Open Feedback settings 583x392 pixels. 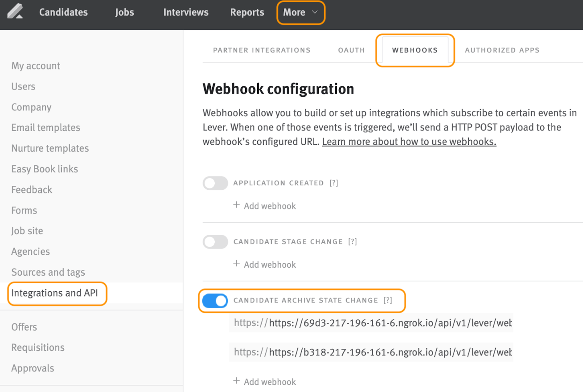(x=32, y=190)
